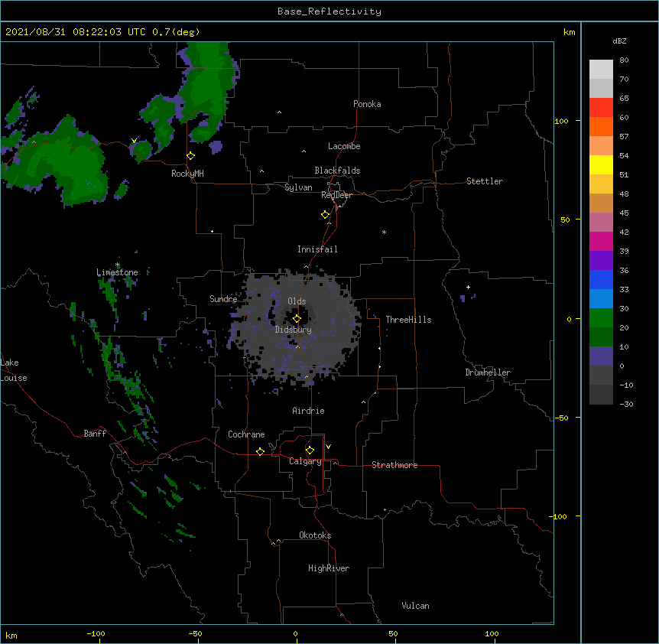Click the Blackfalds label

tap(337, 171)
